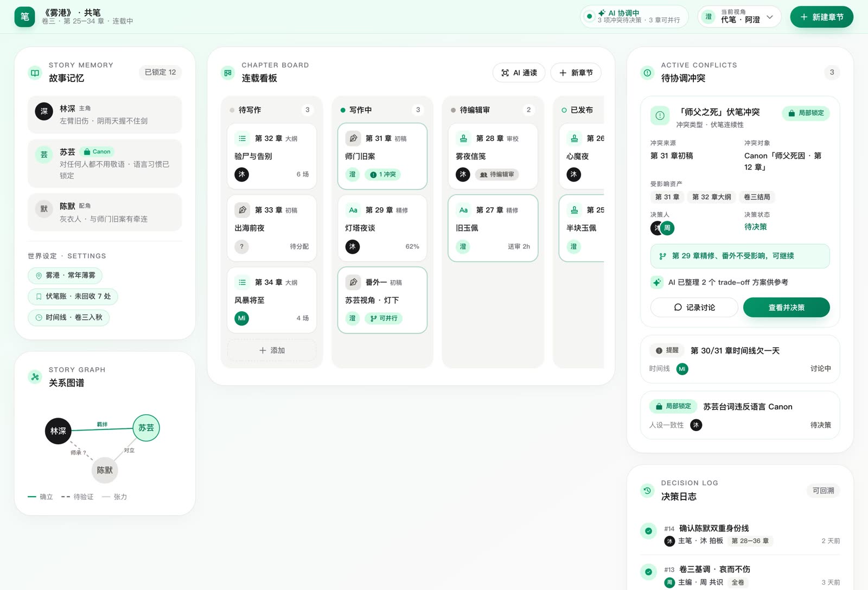Select the 写作中 column header

point(382,110)
